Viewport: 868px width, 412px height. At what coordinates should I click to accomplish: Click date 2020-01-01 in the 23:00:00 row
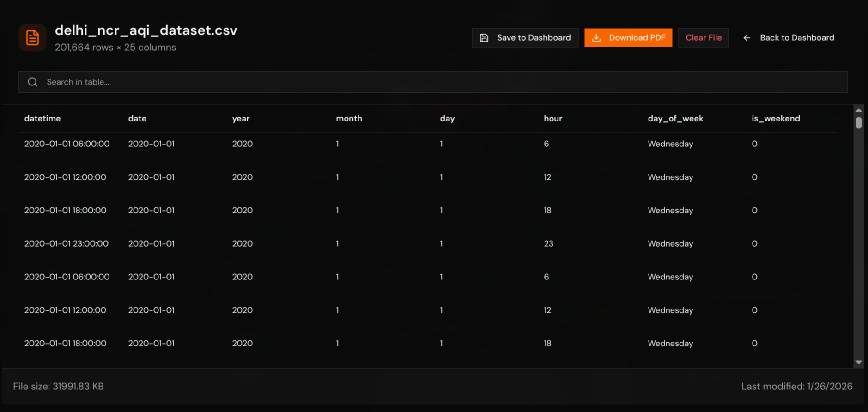click(151, 244)
